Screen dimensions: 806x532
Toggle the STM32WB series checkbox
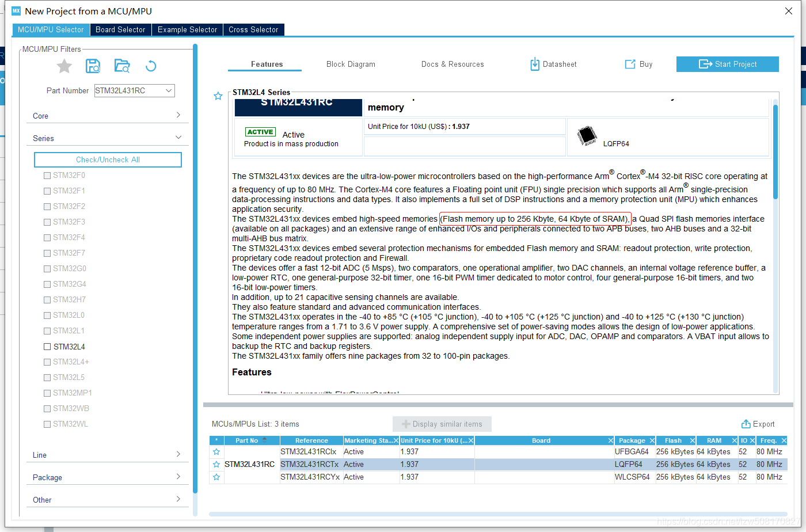47,409
